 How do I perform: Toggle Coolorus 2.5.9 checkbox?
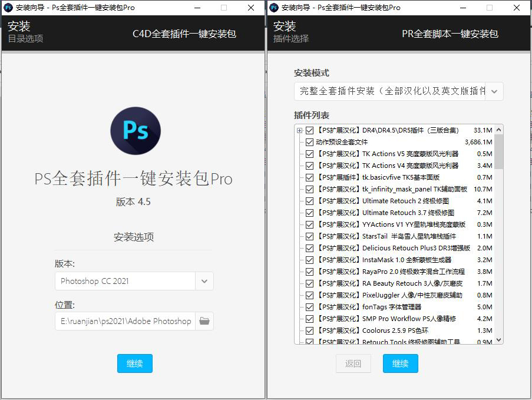tap(309, 331)
